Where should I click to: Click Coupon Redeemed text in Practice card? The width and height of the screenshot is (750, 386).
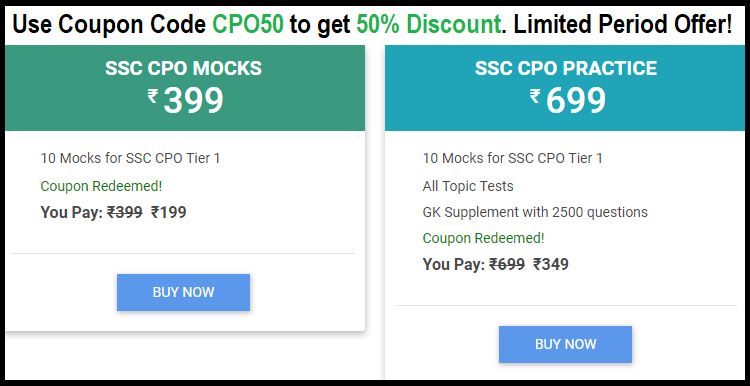(x=484, y=238)
